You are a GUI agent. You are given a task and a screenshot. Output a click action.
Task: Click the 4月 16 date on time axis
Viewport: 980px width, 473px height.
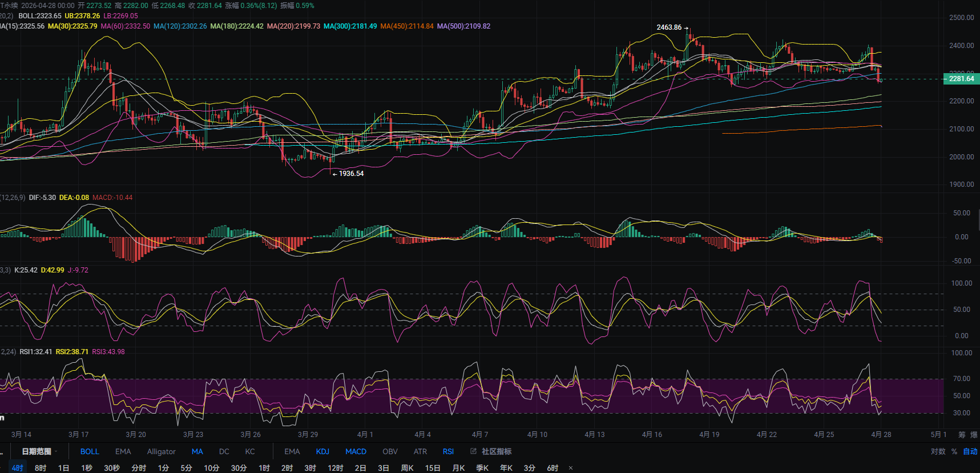652,435
